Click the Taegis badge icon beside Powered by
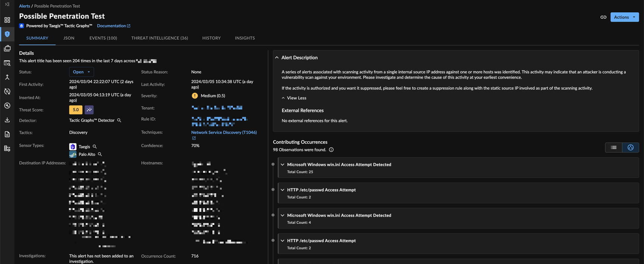 [22, 26]
